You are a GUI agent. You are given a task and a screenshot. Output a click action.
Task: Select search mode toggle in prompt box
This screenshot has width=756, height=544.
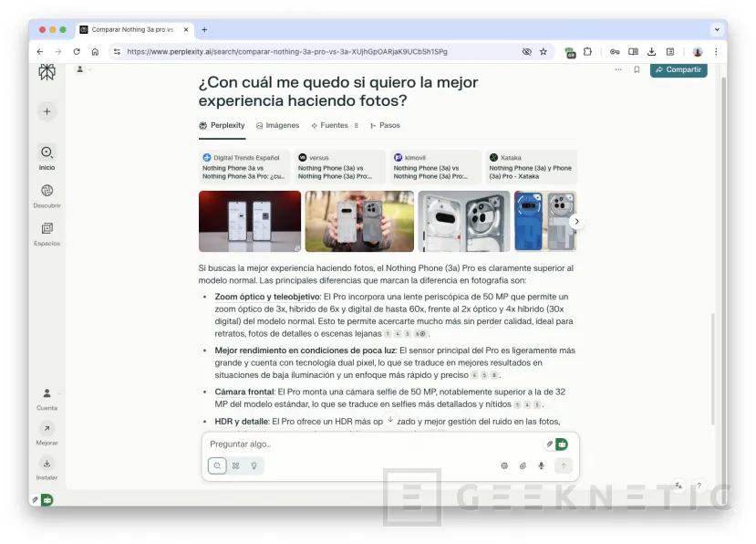click(x=217, y=466)
